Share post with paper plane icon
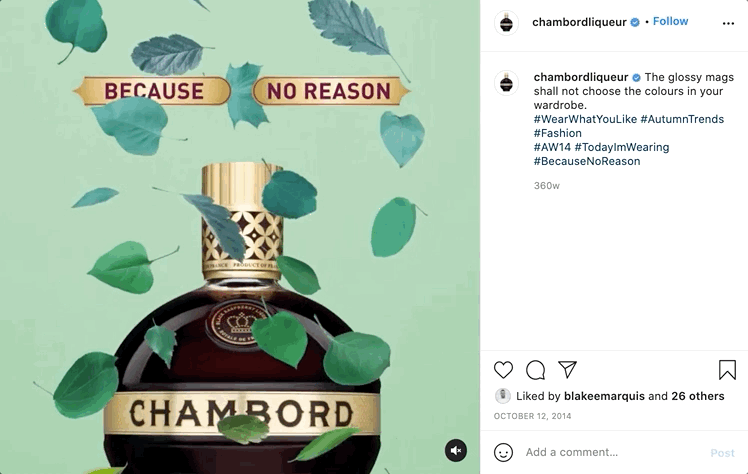This screenshot has width=748, height=474. pyautogui.click(x=568, y=370)
